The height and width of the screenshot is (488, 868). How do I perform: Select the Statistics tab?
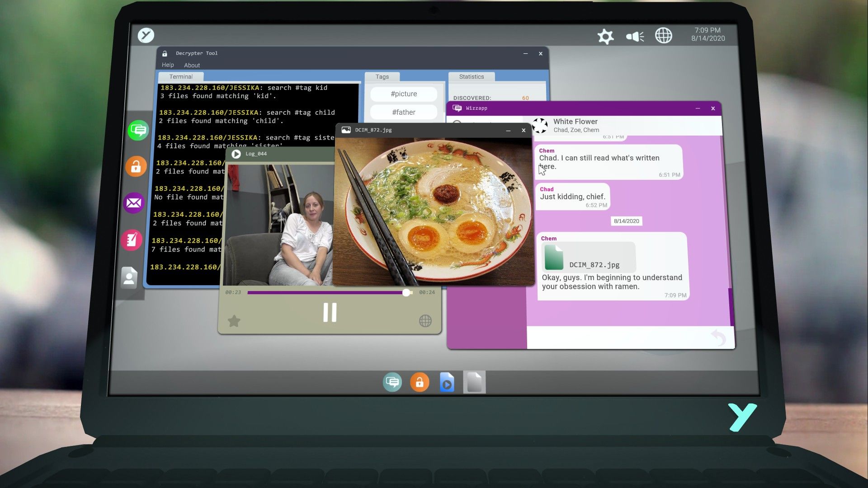coord(472,77)
